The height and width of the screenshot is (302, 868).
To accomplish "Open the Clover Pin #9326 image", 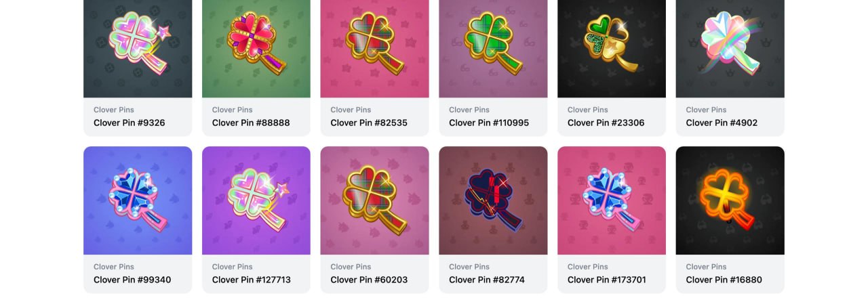I will (x=138, y=49).
